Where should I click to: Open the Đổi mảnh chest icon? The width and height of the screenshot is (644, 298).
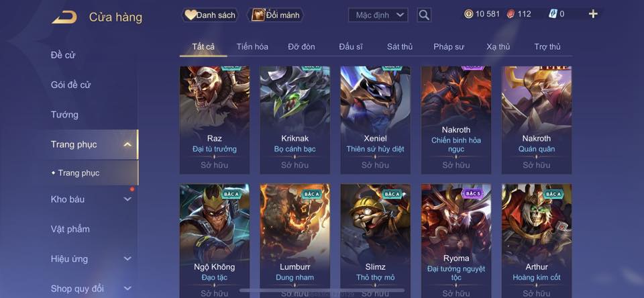(258, 15)
